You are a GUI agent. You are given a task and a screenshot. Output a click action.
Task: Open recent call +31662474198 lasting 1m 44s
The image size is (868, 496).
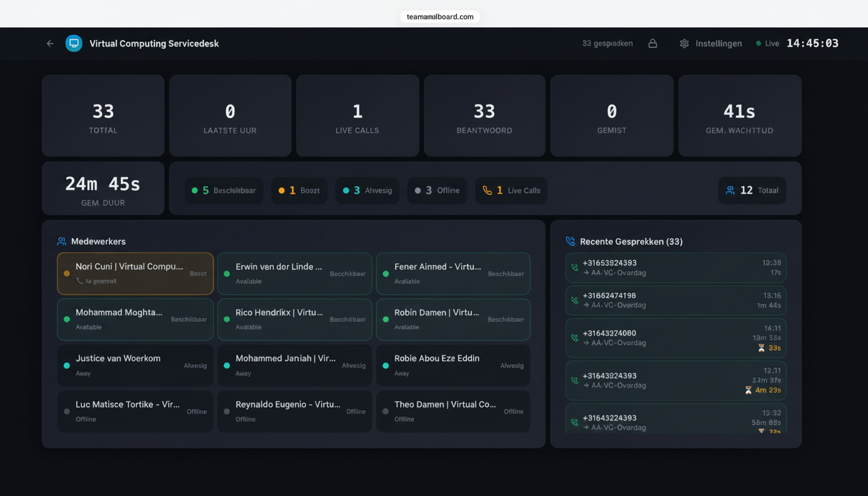pos(676,300)
